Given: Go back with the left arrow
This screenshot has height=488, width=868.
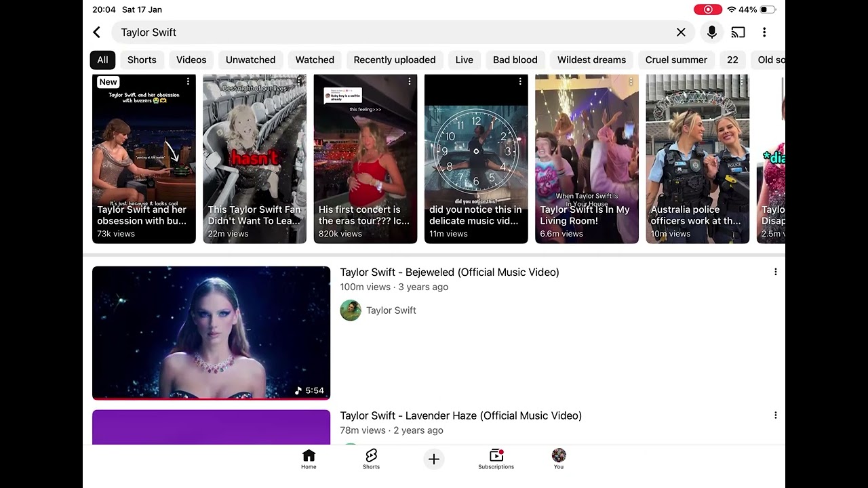Looking at the screenshot, I should [x=96, y=32].
